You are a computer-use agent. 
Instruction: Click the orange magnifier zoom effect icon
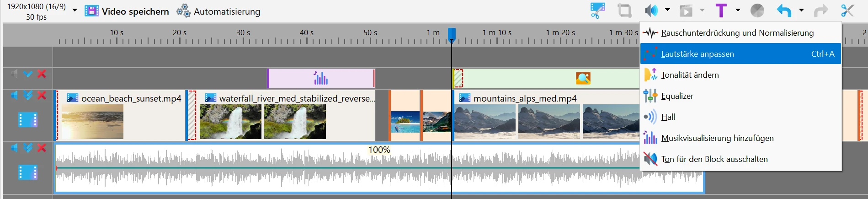click(x=583, y=78)
